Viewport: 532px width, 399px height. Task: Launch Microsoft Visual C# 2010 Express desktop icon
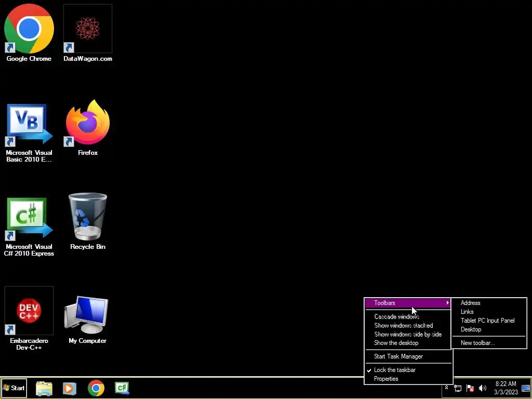tap(29, 228)
